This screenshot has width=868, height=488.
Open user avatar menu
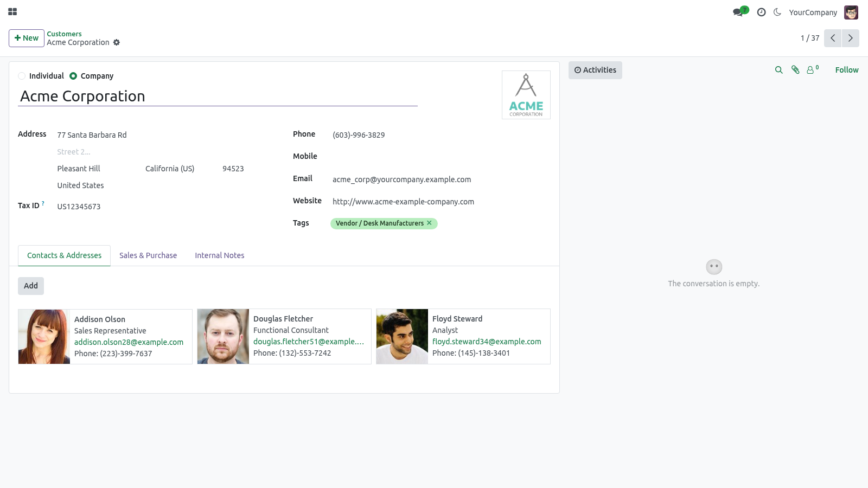tap(851, 12)
